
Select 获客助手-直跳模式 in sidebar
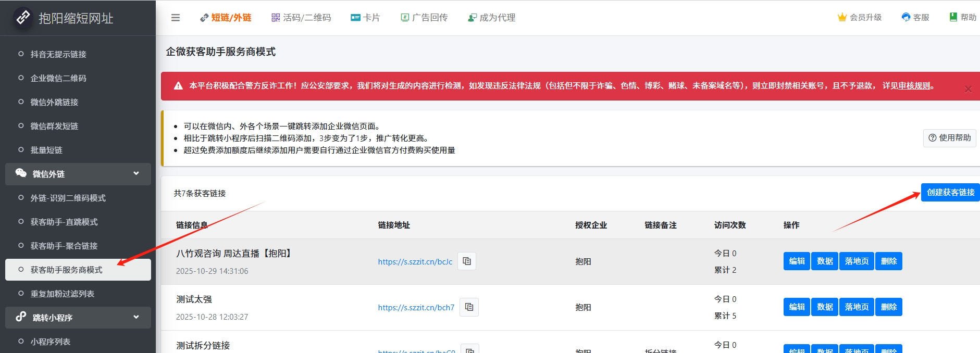coord(64,222)
